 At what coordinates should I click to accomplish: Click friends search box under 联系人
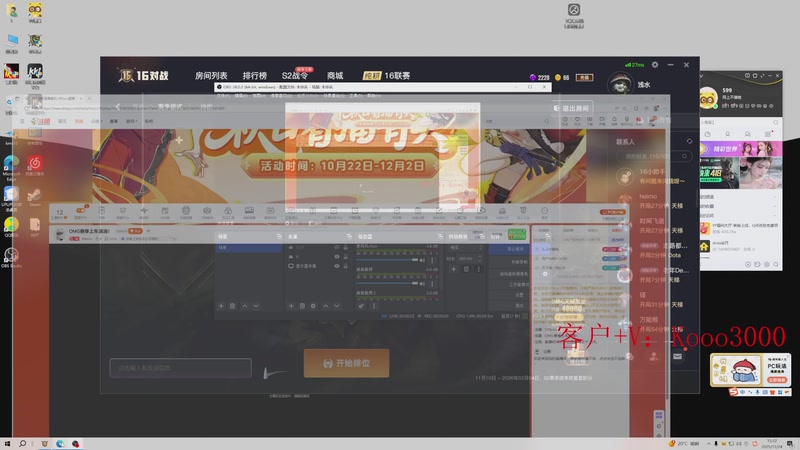click(654, 156)
